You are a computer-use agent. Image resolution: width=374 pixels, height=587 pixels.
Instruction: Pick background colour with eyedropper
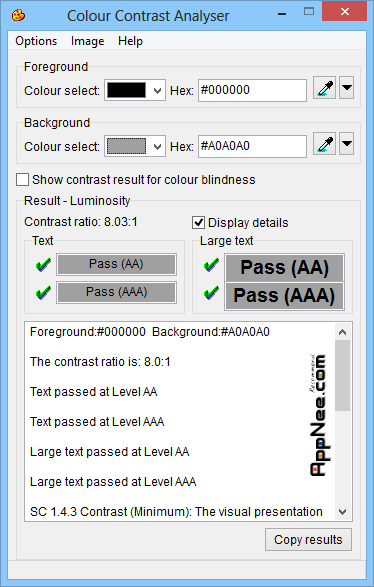coord(325,144)
